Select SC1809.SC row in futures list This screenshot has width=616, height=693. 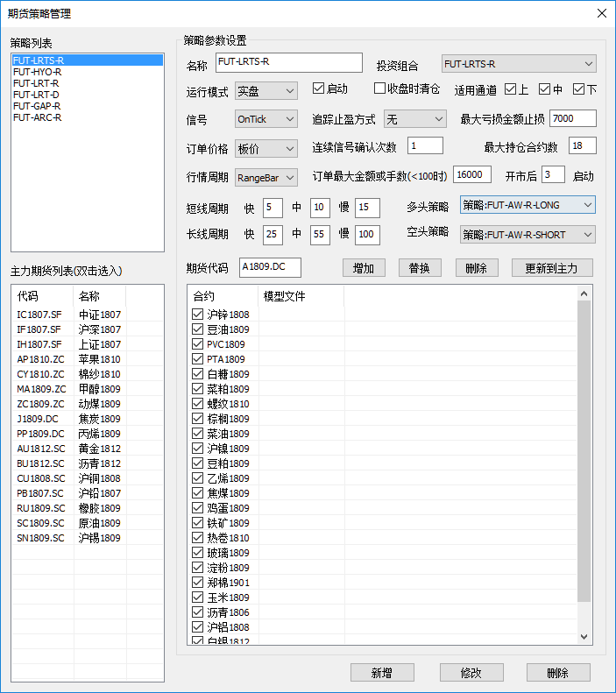pyautogui.click(x=88, y=523)
